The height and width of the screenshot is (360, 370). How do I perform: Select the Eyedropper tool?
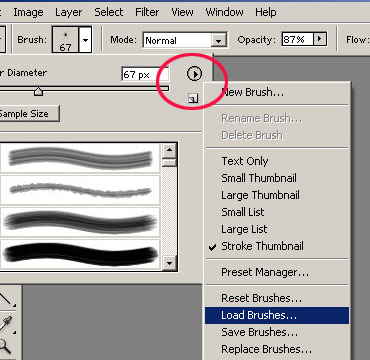point(6,323)
